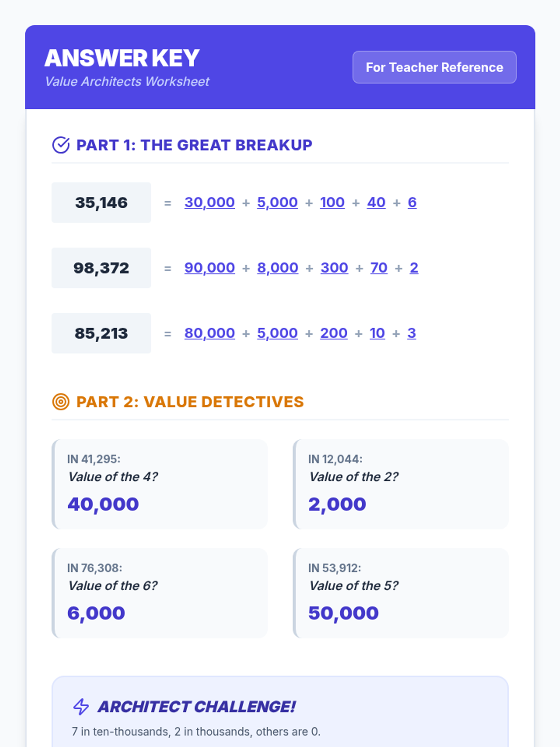560x747 pixels.
Task: Click the Architect Challenge heading text
Action: (x=196, y=707)
